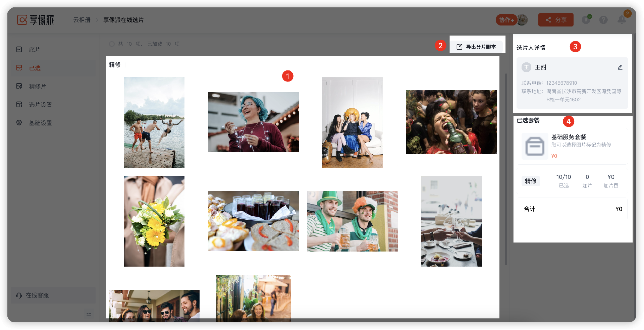Switch to 精修片 in the sidebar
The image size is (644, 330).
(37, 87)
